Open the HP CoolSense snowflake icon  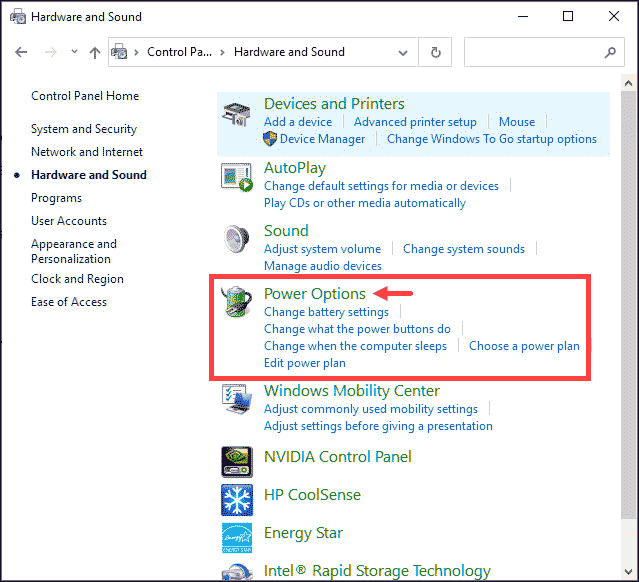(x=238, y=497)
